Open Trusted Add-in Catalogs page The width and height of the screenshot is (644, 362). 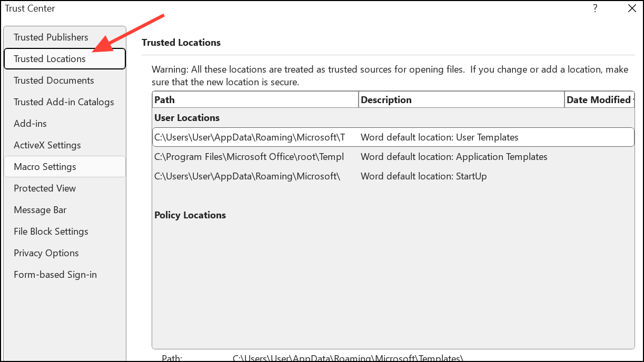63,102
